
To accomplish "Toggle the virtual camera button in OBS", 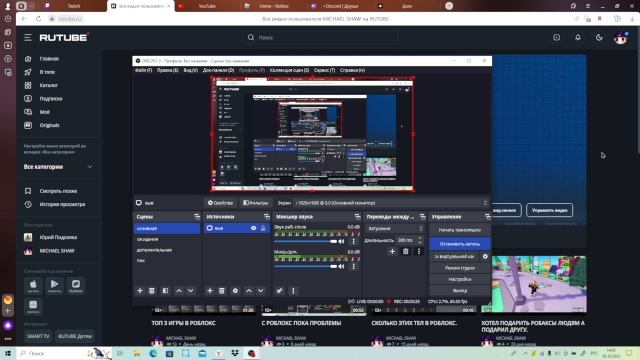I will pos(455,256).
